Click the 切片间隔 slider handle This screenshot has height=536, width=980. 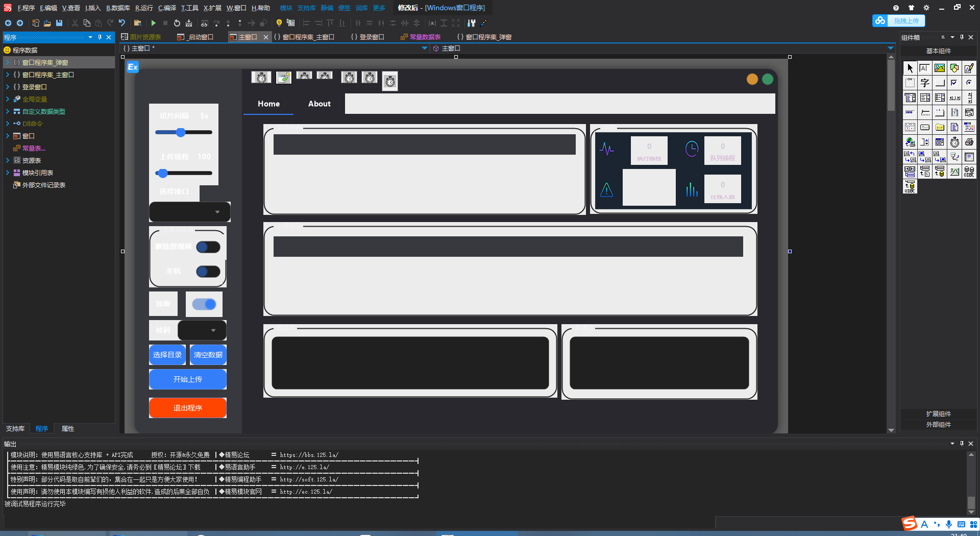181,133
